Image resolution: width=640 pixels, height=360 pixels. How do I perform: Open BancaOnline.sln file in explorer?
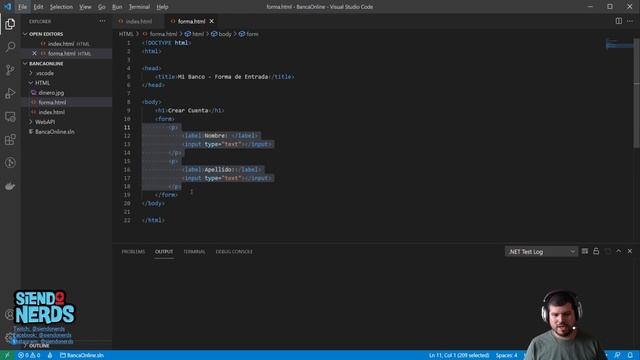(67, 132)
